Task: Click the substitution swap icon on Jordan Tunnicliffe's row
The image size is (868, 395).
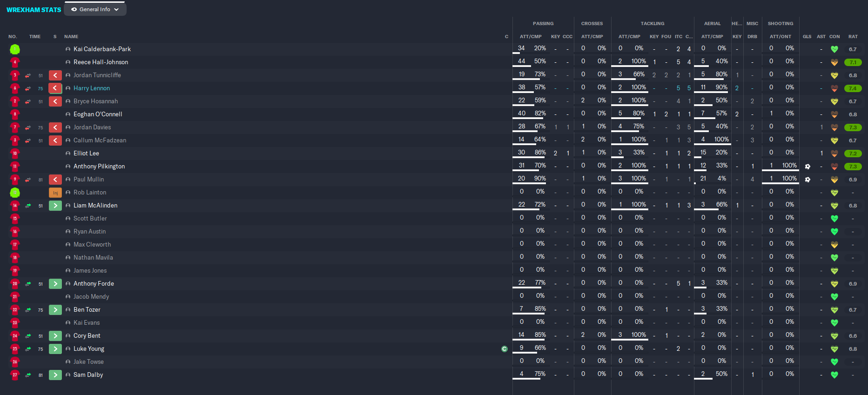Action: pos(28,75)
